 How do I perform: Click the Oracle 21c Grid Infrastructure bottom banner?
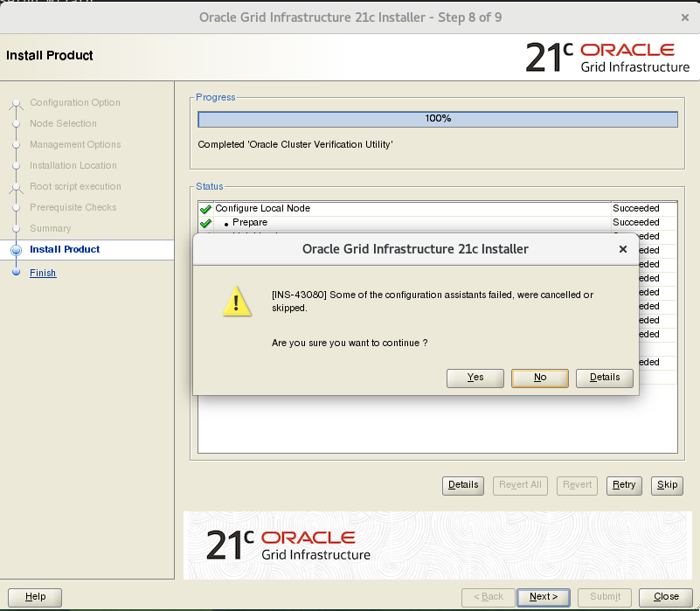pyautogui.click(x=438, y=545)
